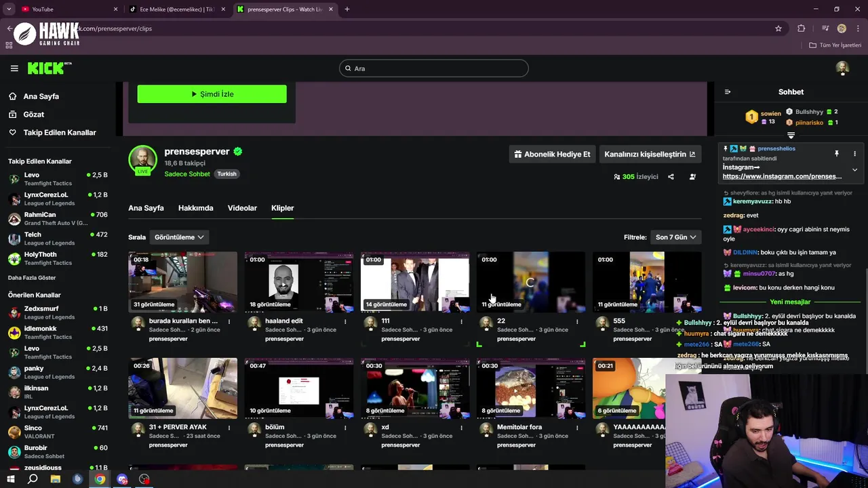868x488 pixels.
Task: Open options for clip titled 22
Action: (577, 322)
